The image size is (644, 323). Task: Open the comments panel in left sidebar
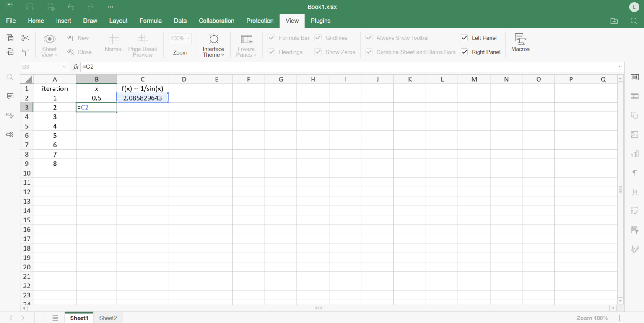(10, 96)
